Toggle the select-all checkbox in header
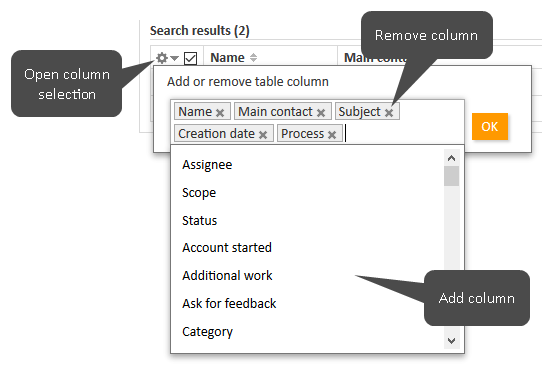This screenshot has width=542, height=370. (190, 58)
